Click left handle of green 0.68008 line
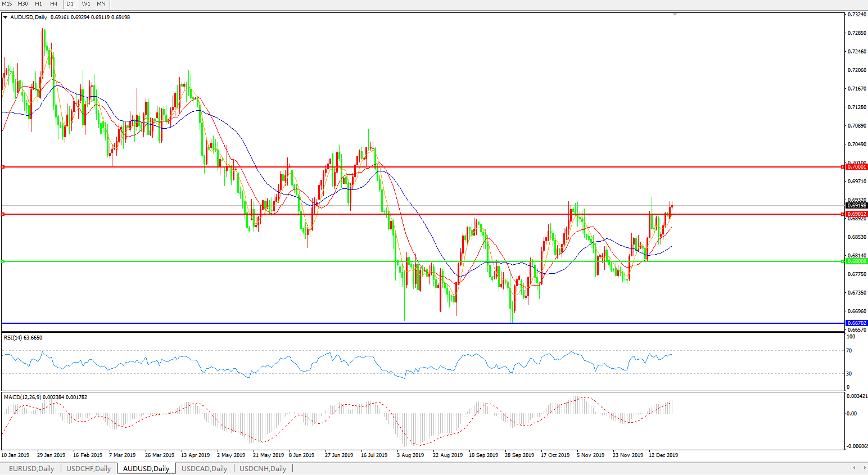The image size is (868, 475). pos(3,261)
